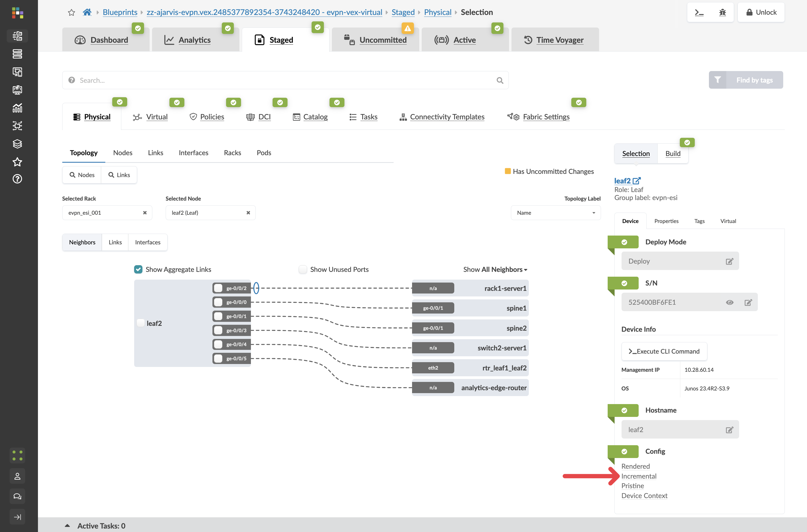Expand Show All Neighbors dropdown
This screenshot has width=807, height=532.
point(495,269)
